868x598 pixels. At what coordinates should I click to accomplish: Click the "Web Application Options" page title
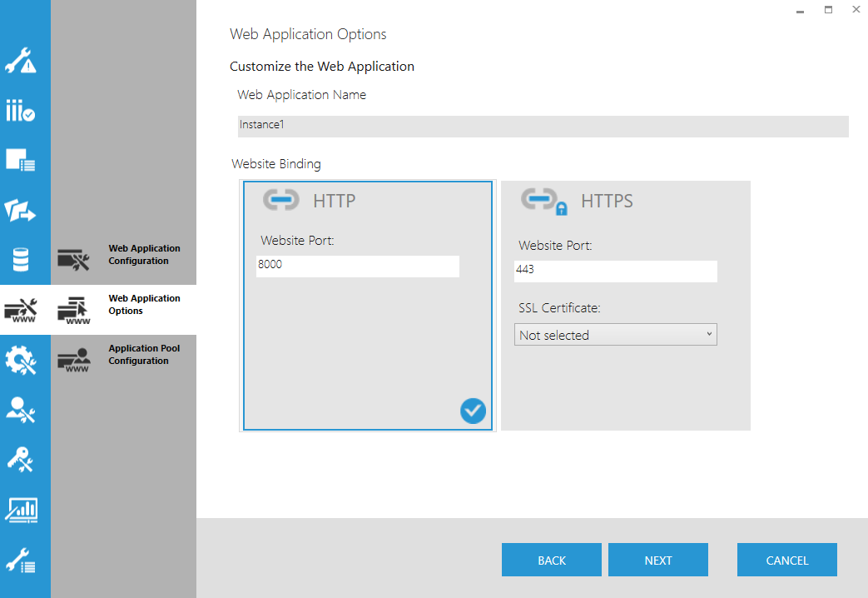point(308,34)
